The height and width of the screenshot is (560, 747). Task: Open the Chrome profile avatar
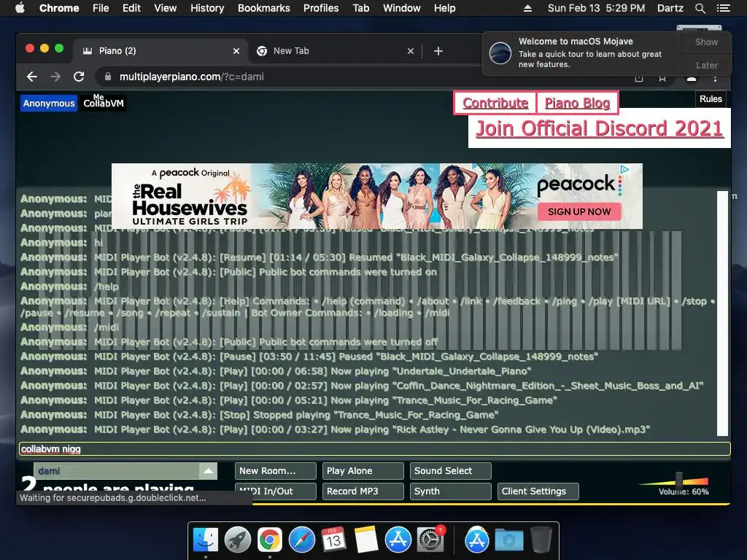[692, 77]
